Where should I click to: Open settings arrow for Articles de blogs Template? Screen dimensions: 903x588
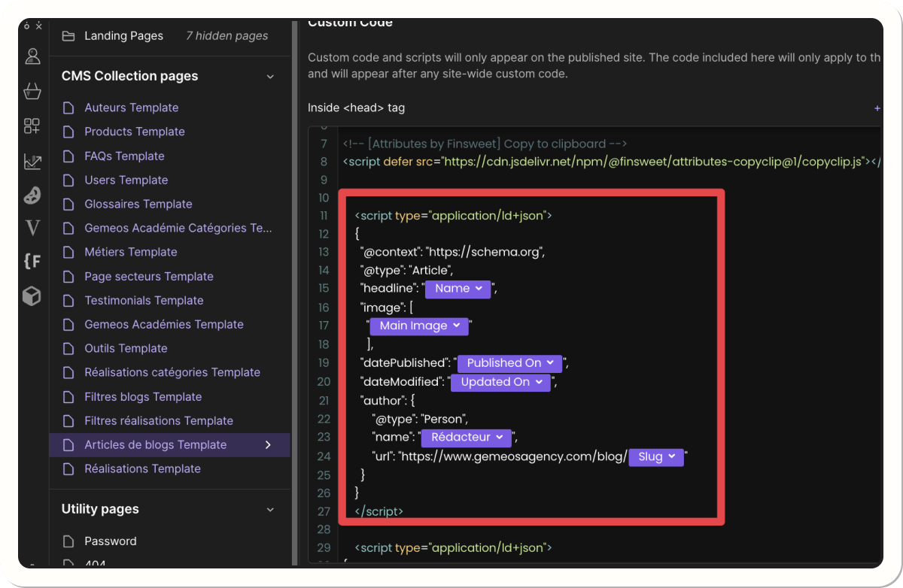coord(268,444)
